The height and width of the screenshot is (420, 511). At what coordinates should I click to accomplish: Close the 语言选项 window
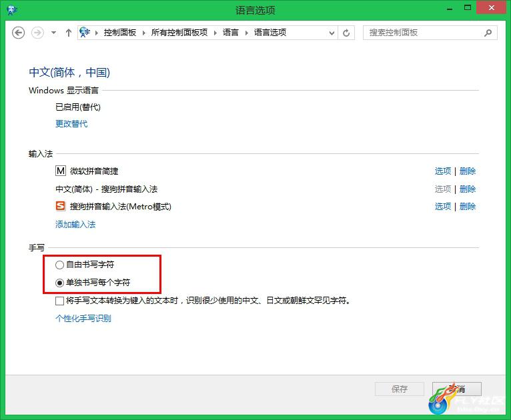coord(491,8)
